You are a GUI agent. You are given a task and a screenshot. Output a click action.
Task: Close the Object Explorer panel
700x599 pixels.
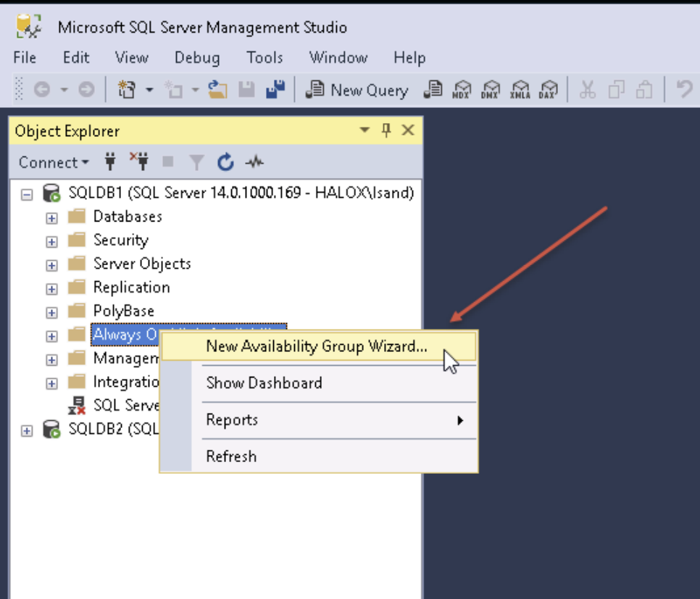(408, 130)
